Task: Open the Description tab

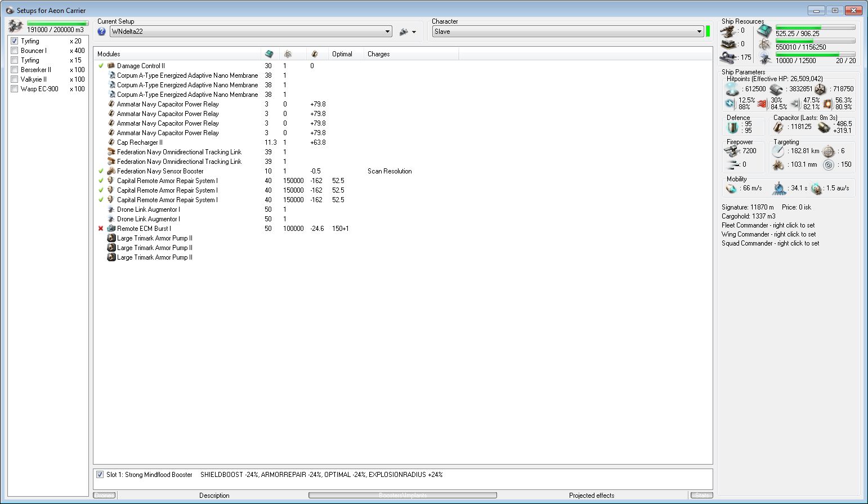Action: point(214,496)
